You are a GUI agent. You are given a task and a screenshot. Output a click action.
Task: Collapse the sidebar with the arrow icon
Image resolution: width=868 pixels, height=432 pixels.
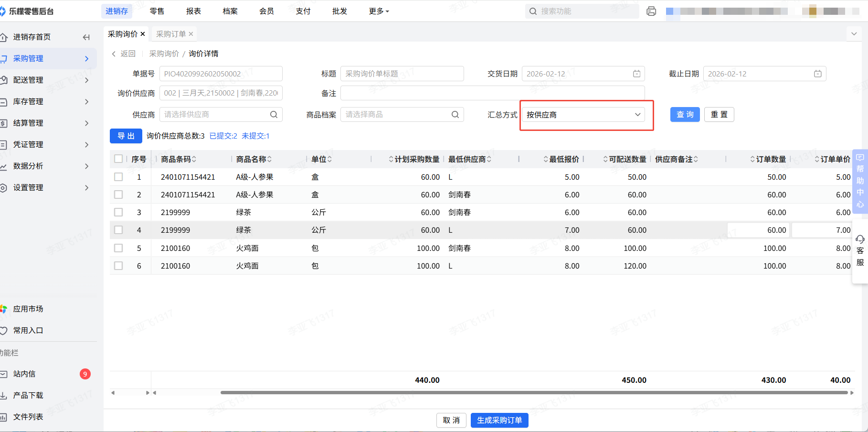click(86, 37)
